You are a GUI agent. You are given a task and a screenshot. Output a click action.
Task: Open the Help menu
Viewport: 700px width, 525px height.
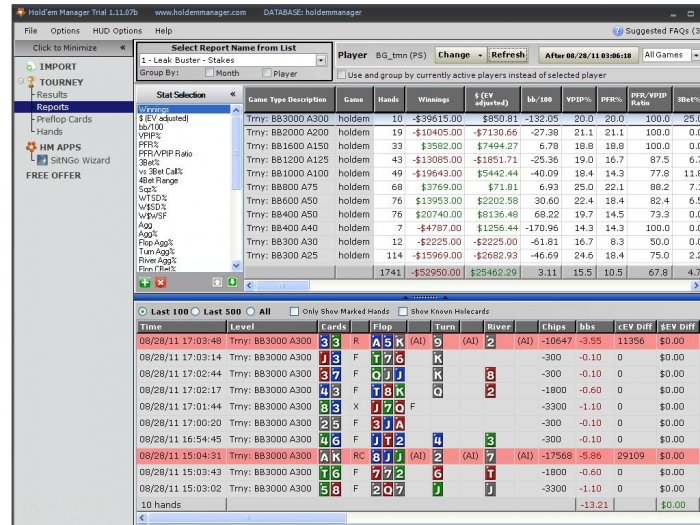pyautogui.click(x=163, y=31)
